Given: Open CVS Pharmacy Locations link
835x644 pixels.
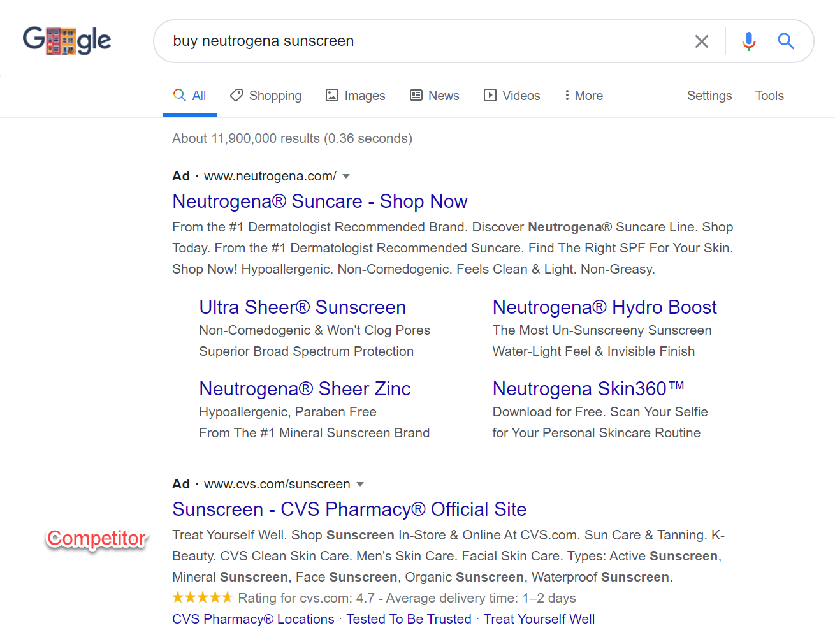Looking at the screenshot, I should click(253, 619).
